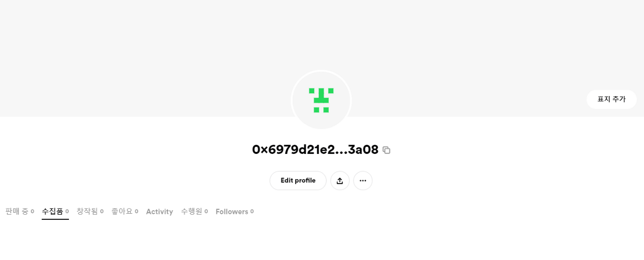Select the 0x6979d21e2...3a08 address text

[315, 150]
